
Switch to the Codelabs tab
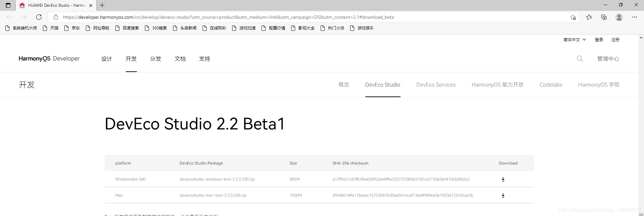(551, 85)
